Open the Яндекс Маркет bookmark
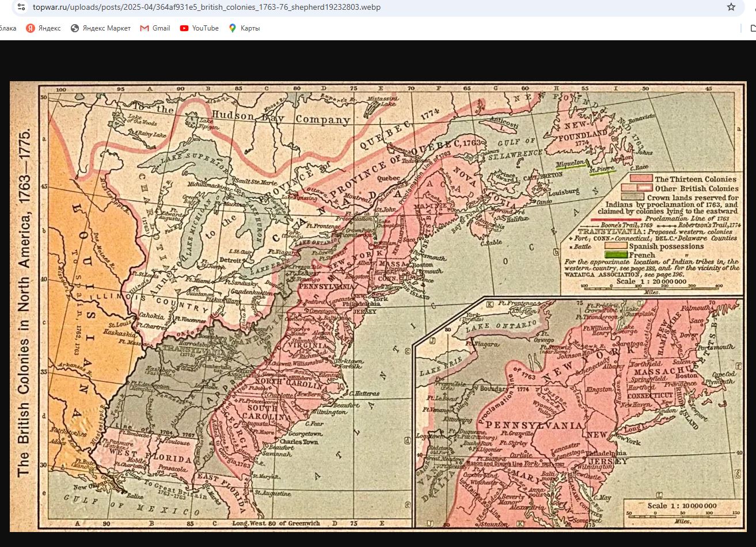The width and height of the screenshot is (756, 547). pyautogui.click(x=101, y=28)
